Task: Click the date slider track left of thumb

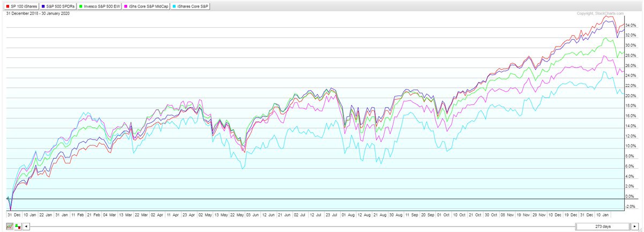Action: coord(302,227)
